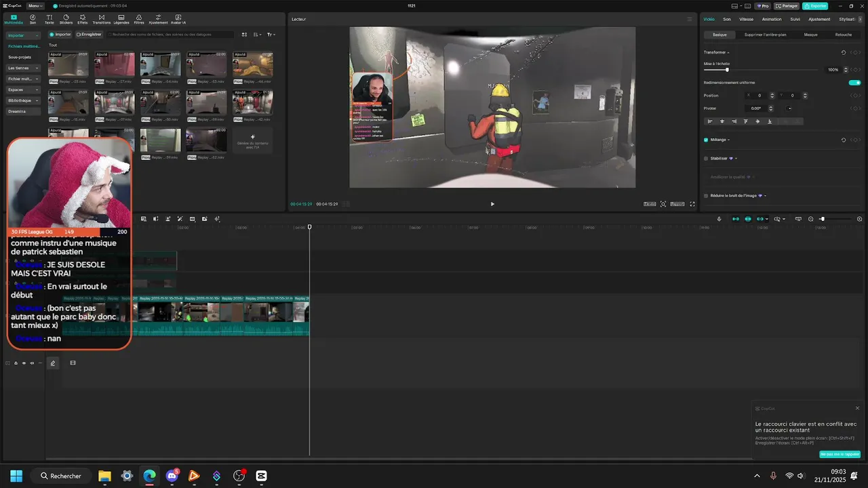Screen dimensions: 868x488
Task: Enable Réduire le bruit de l'image checkbox
Action: [x=706, y=195]
